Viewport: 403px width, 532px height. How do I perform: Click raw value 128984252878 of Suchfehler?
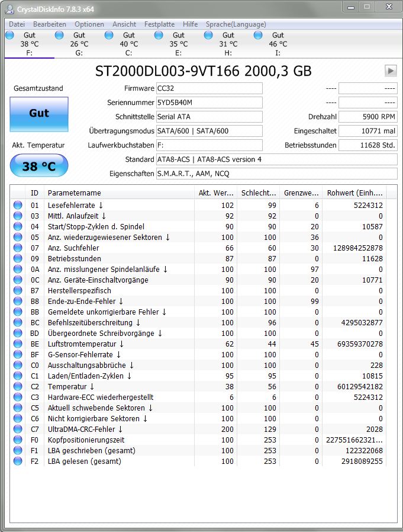point(358,248)
